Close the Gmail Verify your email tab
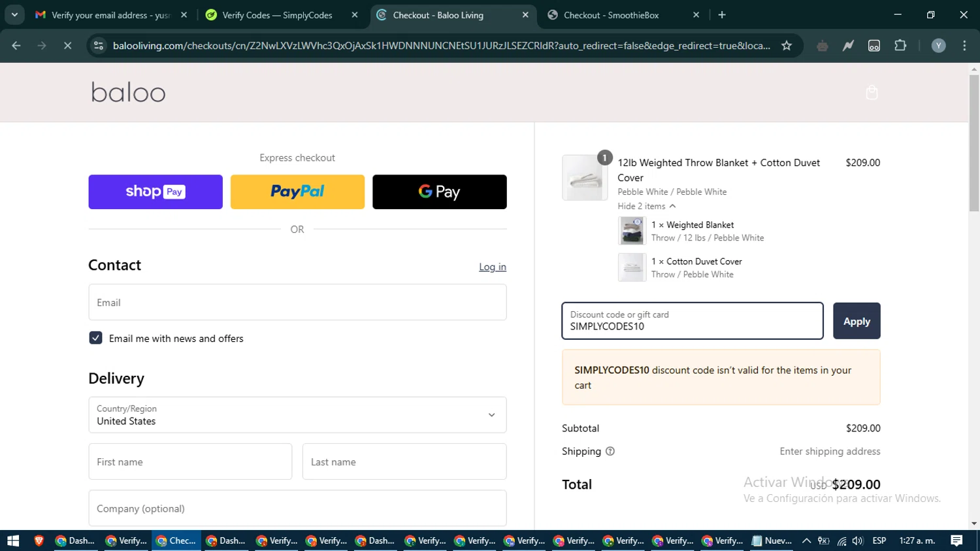 [x=184, y=15]
